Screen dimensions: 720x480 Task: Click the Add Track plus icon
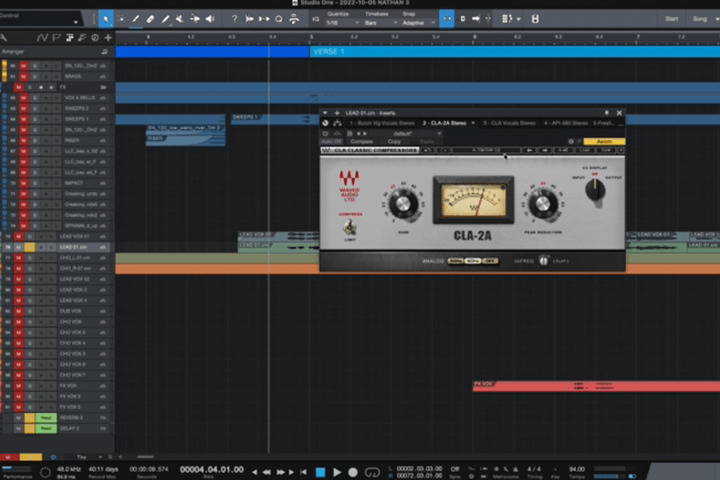click(108, 38)
